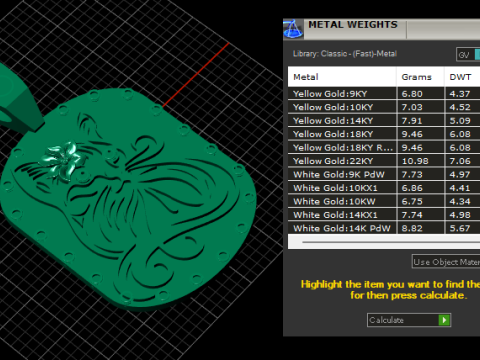Click the 7.74 grams value

click(x=412, y=215)
